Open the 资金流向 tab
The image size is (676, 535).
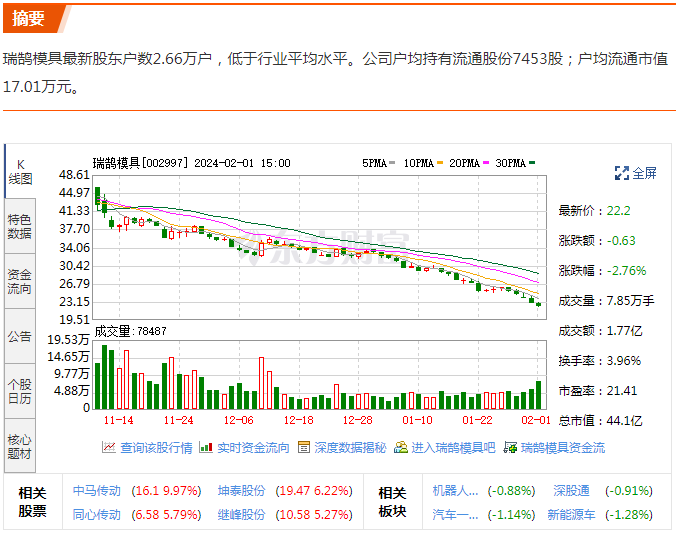point(20,281)
